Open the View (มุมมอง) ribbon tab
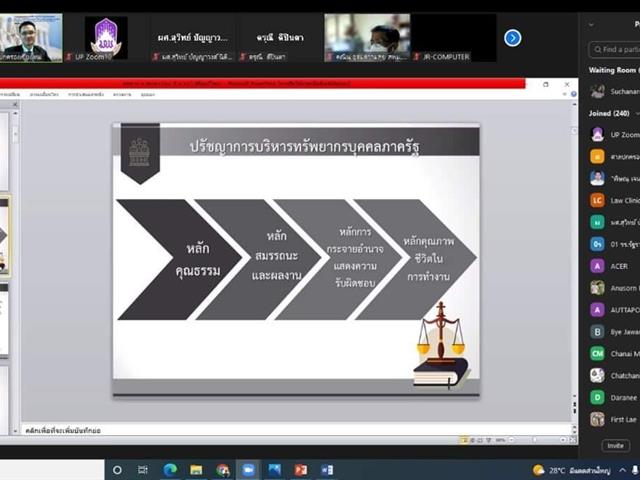Viewport: 640px width, 480px height. tap(147, 94)
